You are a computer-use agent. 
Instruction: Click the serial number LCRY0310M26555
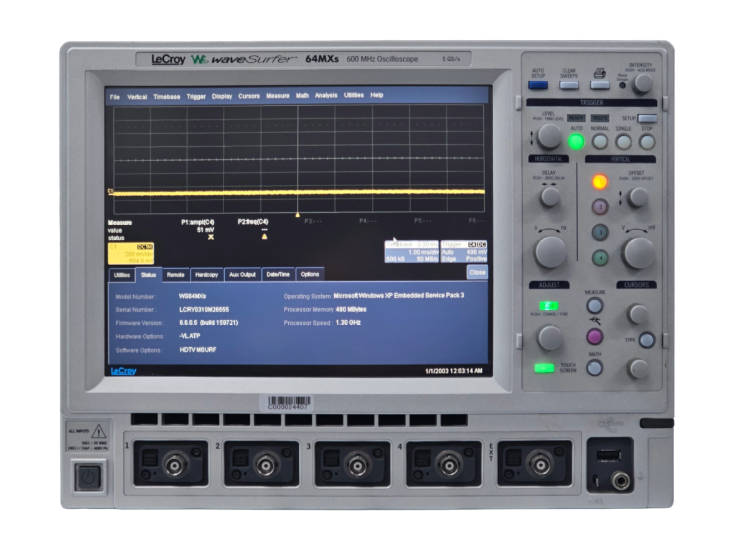pyautogui.click(x=204, y=310)
